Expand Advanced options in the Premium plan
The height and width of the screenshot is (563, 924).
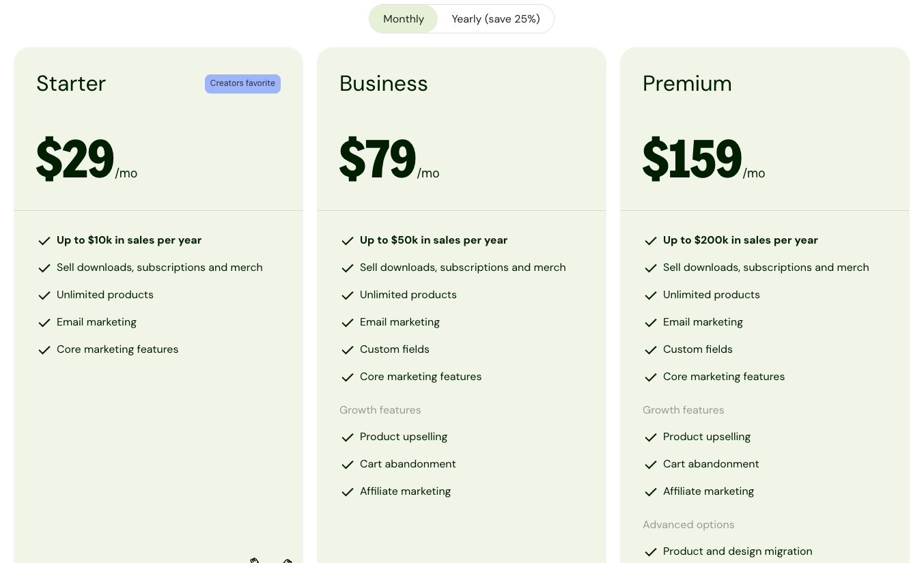688,525
